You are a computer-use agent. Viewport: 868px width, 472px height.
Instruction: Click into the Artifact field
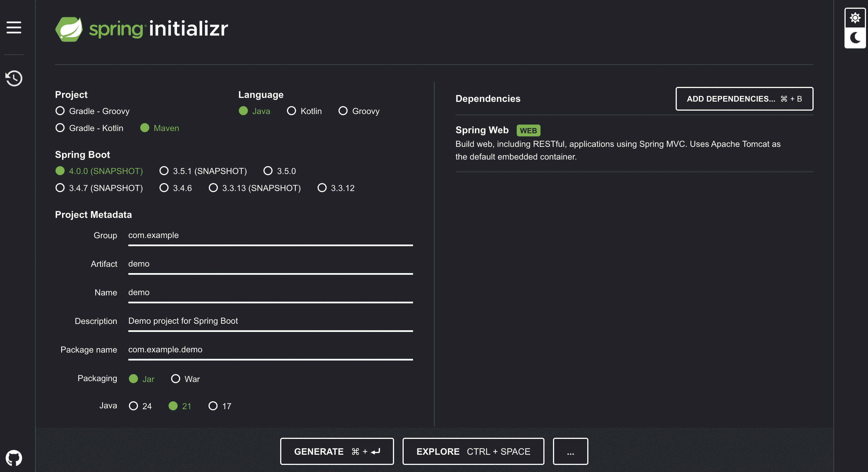(270, 264)
